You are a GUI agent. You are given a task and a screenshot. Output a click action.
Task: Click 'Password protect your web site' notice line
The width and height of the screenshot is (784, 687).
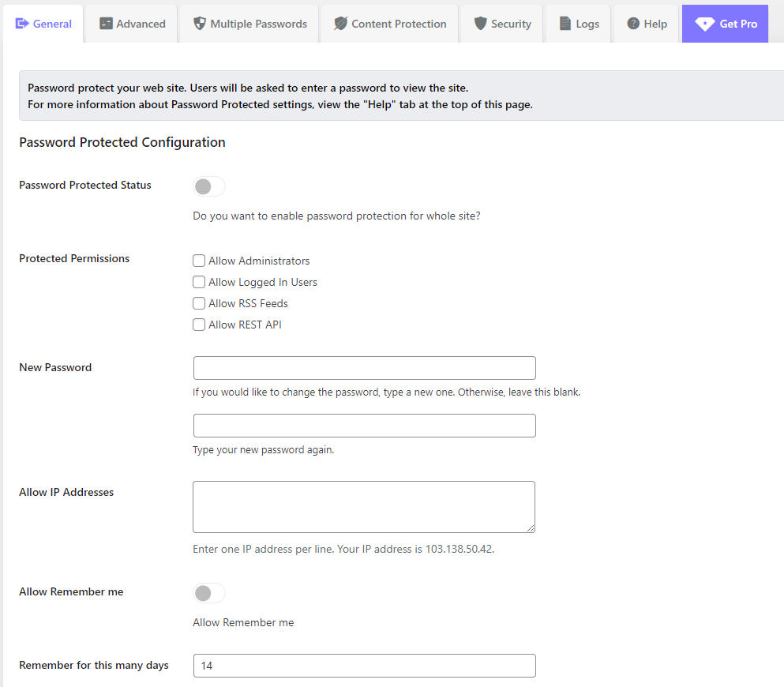pos(248,88)
